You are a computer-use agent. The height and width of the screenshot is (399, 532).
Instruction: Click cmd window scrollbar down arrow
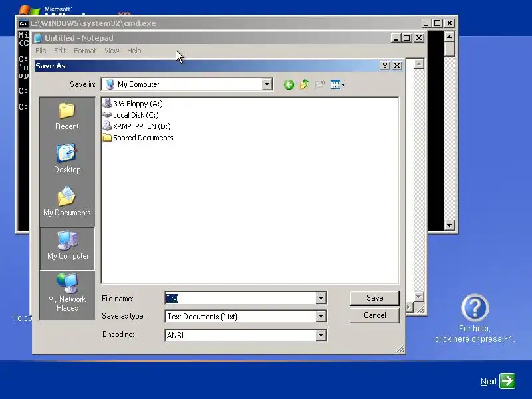click(x=450, y=225)
